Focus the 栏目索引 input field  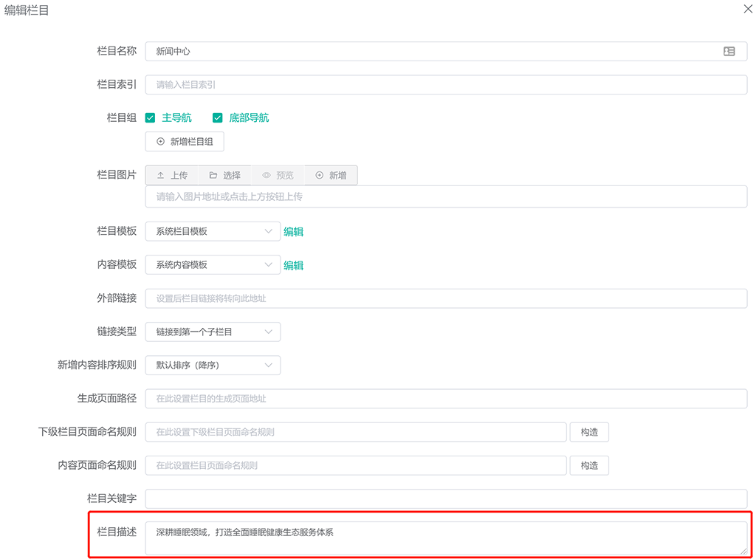tap(447, 84)
